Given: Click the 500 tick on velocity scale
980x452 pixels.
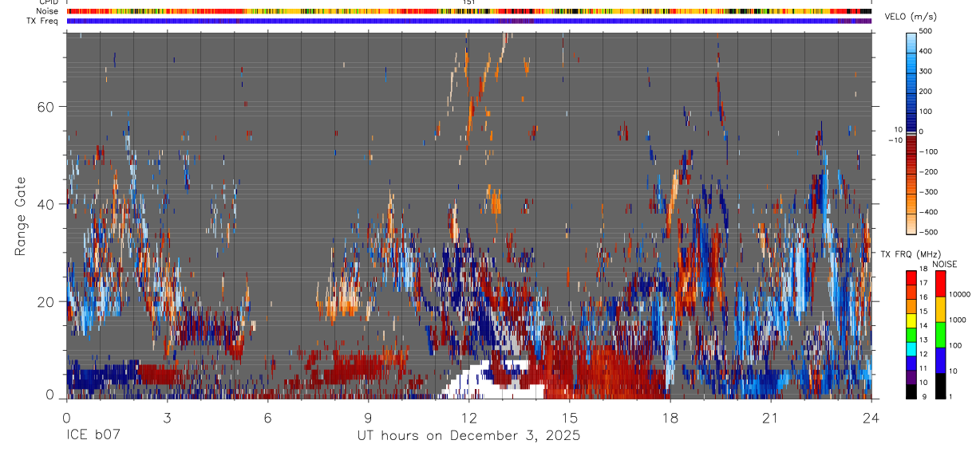Looking at the screenshot, I should coord(926,31).
